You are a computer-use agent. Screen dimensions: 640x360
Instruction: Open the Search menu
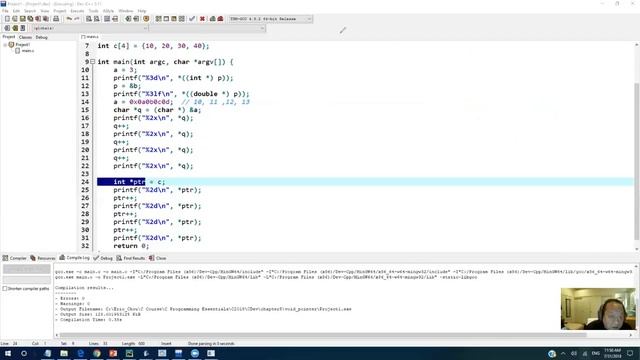[30, 11]
